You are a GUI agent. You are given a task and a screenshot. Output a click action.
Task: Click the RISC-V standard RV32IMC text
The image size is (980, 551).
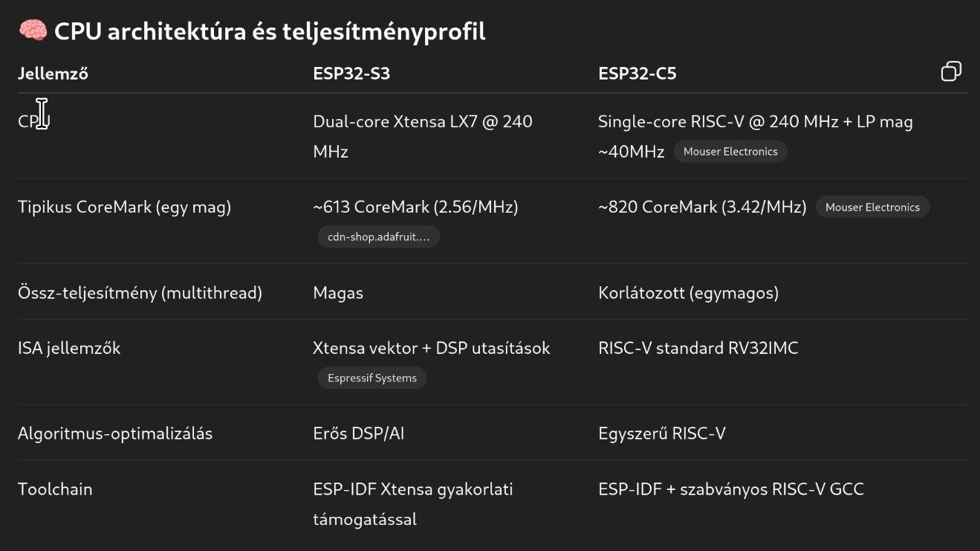(698, 348)
